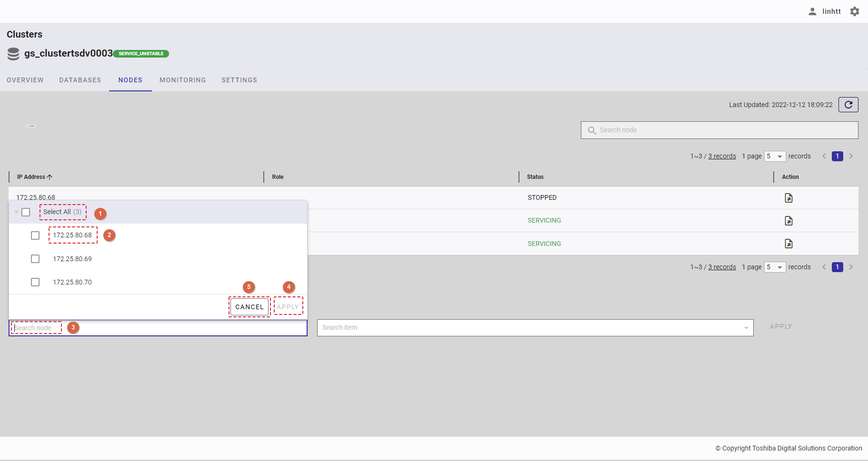
Task: Click the cluster database icon
Action: pos(13,54)
